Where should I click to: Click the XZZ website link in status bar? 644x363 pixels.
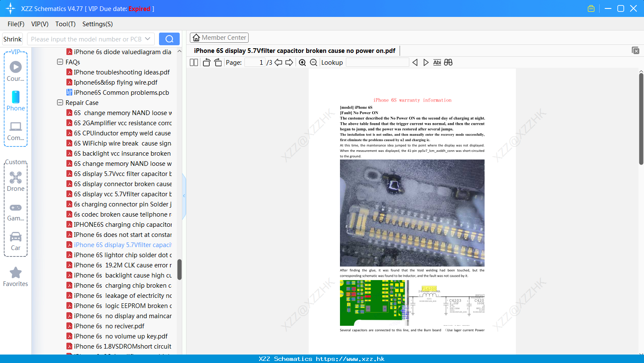[350, 359]
